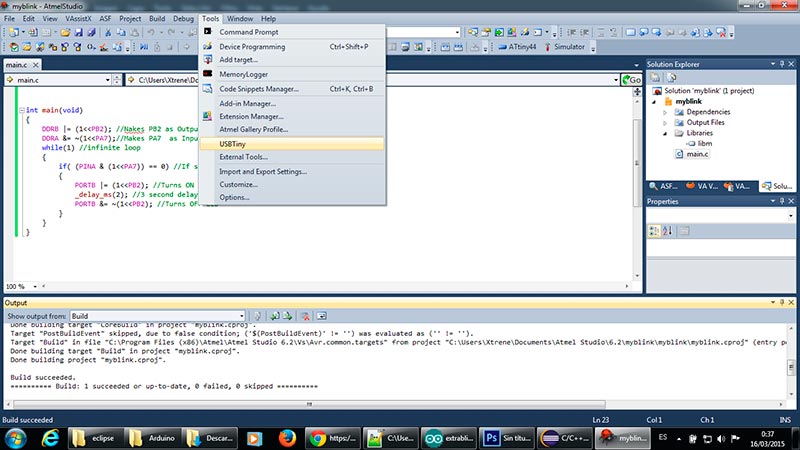Expand the Output Files node
This screenshot has width=800, height=450.
tap(665, 122)
